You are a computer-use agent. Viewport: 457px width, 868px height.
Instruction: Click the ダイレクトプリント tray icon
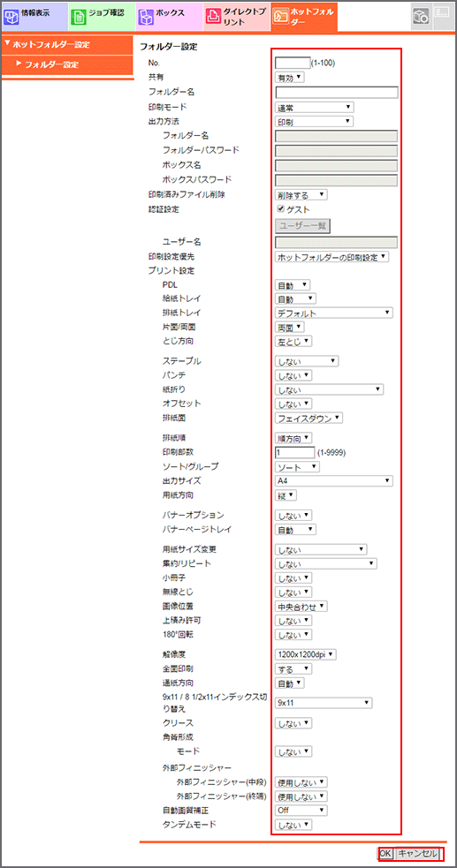tap(213, 16)
